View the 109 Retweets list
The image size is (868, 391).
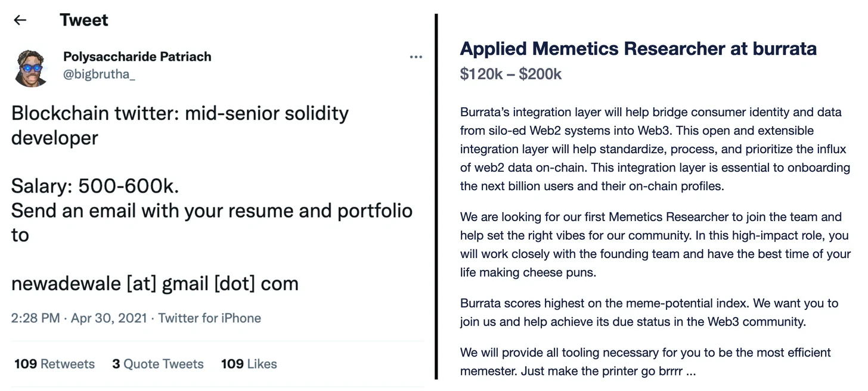[x=54, y=364]
